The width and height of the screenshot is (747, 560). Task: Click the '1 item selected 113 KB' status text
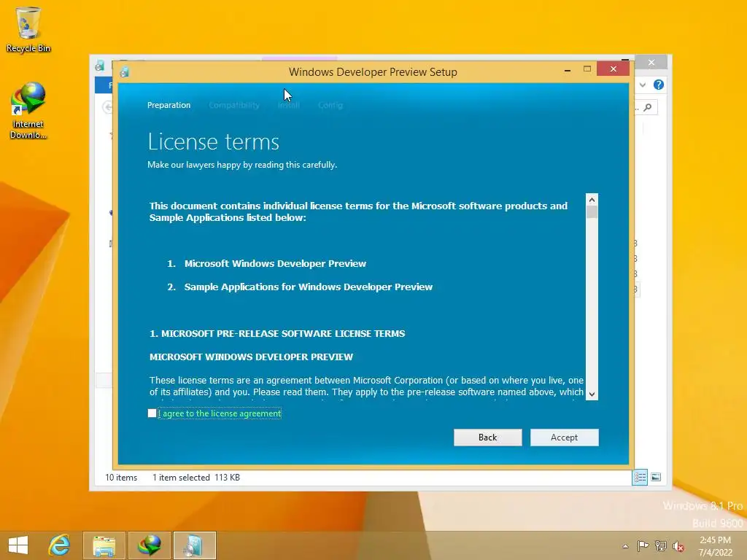(196, 477)
